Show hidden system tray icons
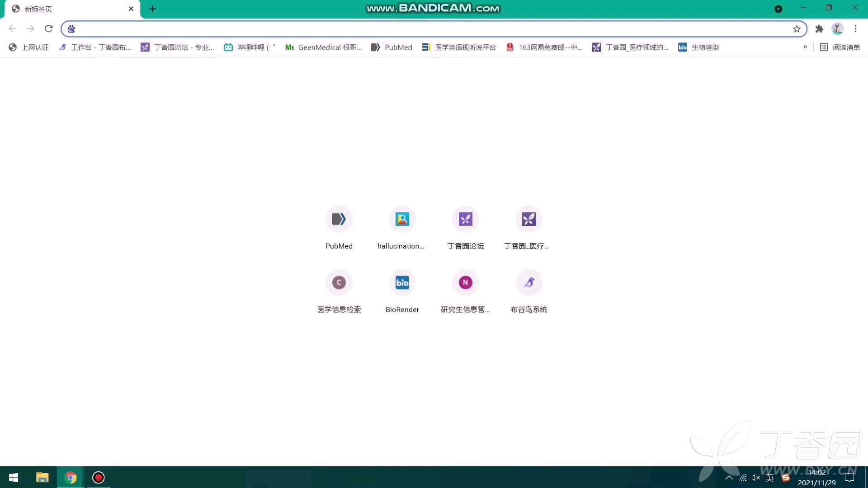Viewport: 868px width, 488px height. pyautogui.click(x=729, y=478)
